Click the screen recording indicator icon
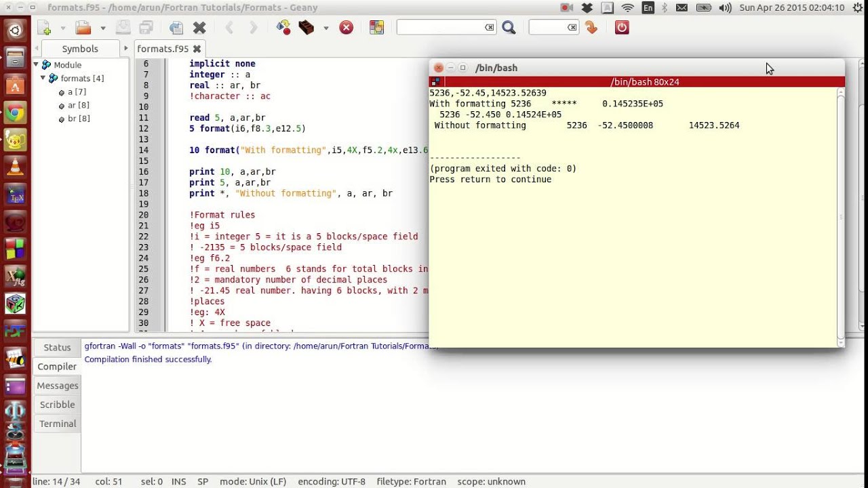 point(567,7)
